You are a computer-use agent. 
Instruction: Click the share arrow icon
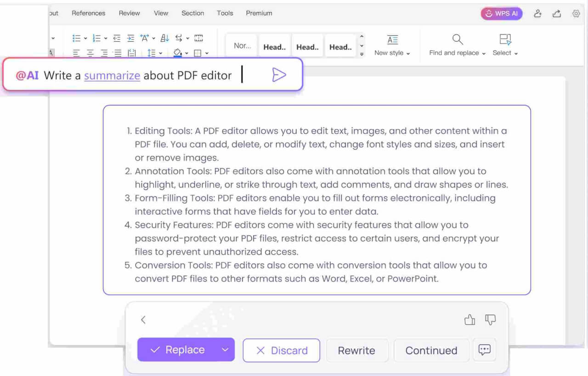557,14
